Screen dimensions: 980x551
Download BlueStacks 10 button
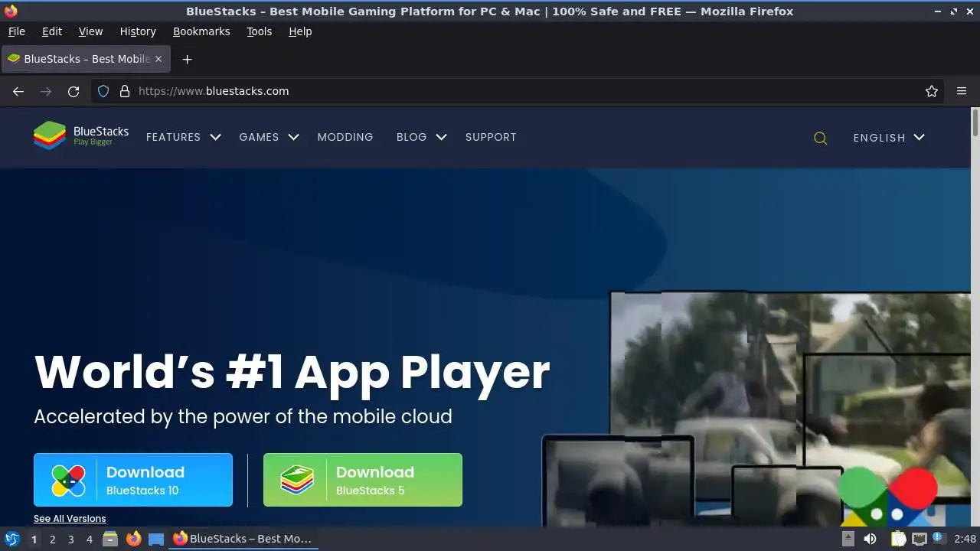coord(133,480)
